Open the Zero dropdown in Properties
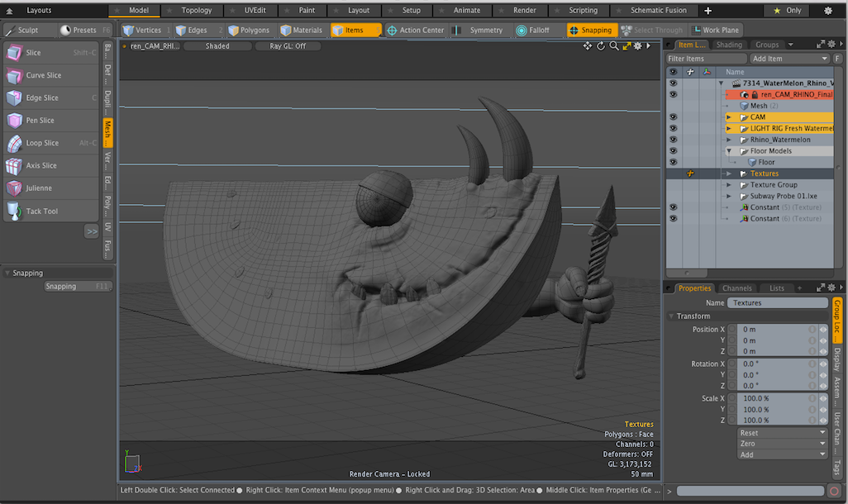This screenshot has width=848, height=504. [x=783, y=444]
